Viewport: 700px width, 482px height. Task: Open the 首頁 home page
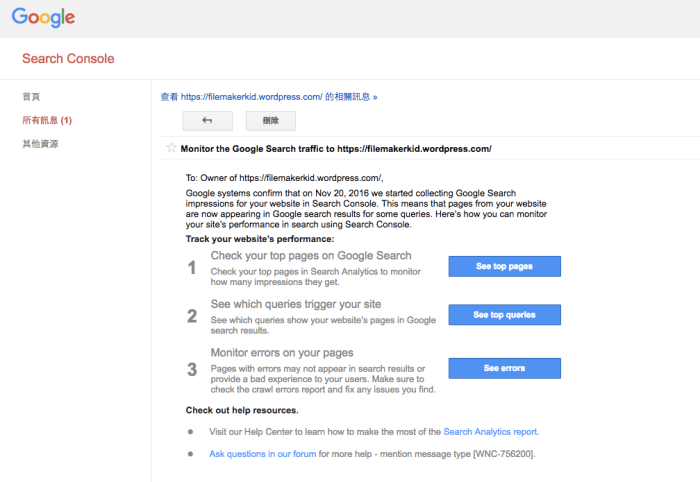[32, 97]
